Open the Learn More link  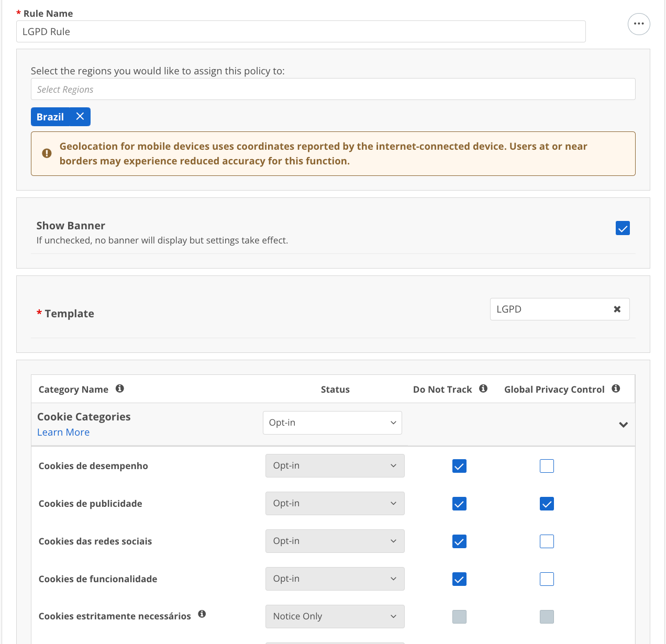tap(63, 432)
